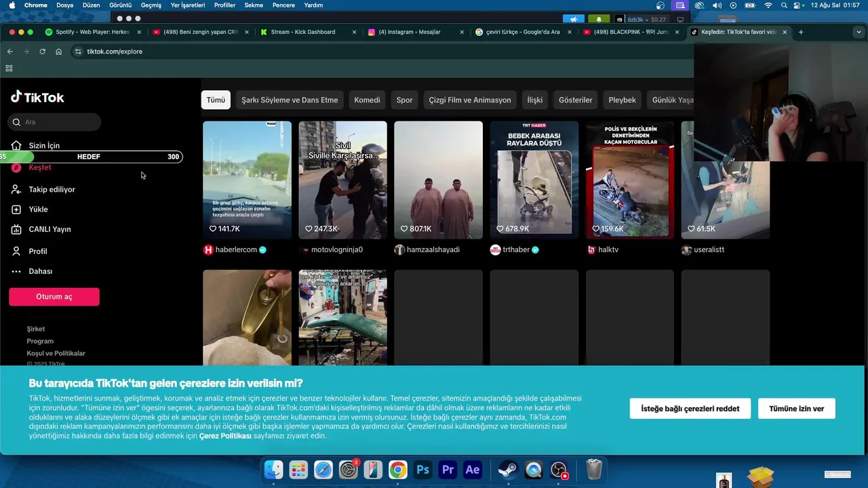Open iPhone Mirroring from the dock

pyautogui.click(x=373, y=469)
